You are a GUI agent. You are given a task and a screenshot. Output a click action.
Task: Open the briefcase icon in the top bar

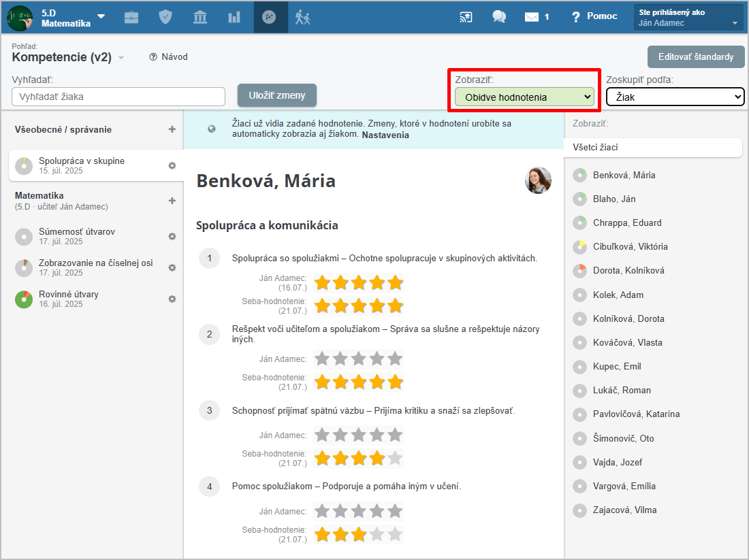coord(131,18)
